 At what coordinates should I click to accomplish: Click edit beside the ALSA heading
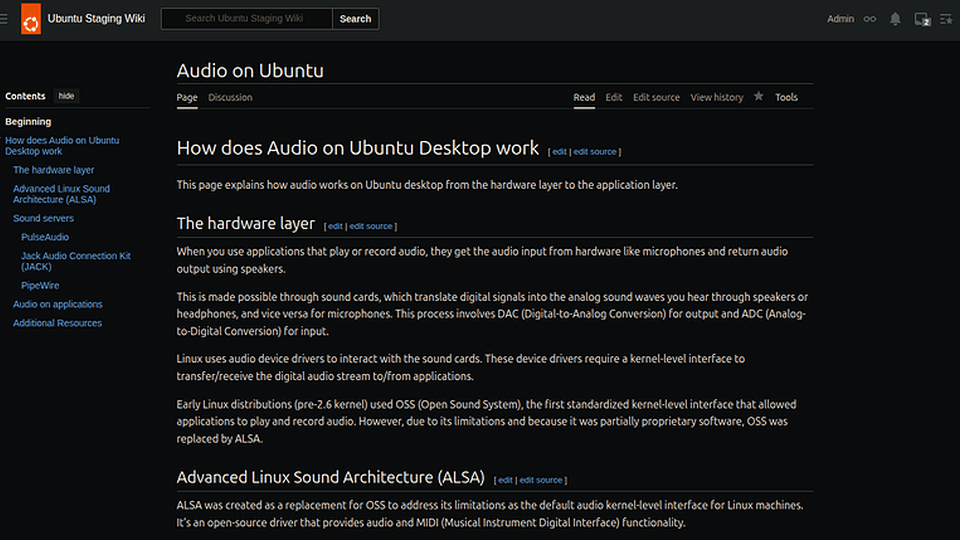click(x=505, y=480)
